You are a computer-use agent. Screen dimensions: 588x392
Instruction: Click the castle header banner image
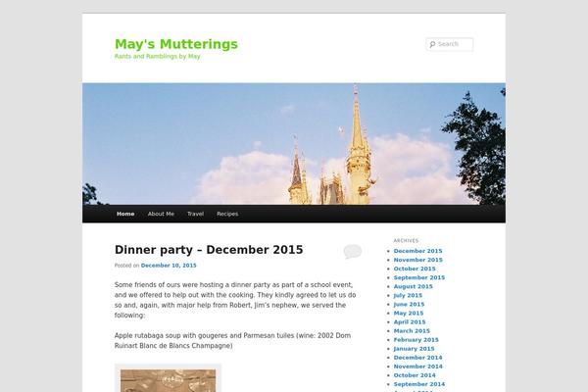[x=294, y=144]
